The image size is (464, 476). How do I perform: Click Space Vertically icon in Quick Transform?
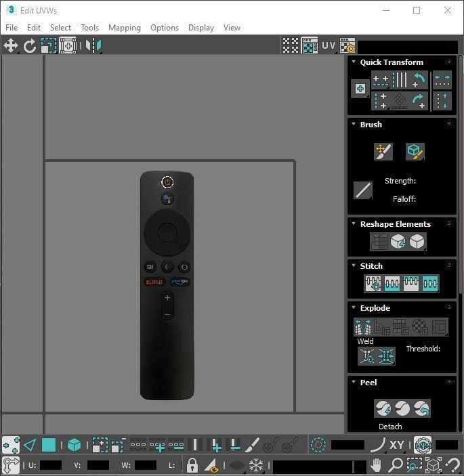pyautogui.click(x=442, y=101)
